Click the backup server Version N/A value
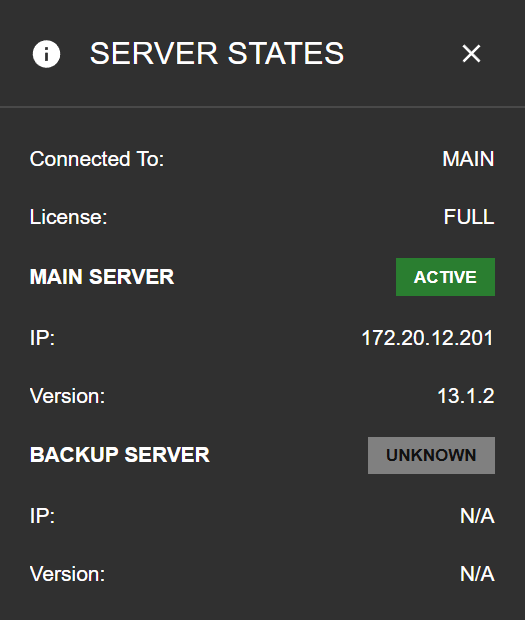Image resolution: width=525 pixels, height=620 pixels. coord(477,574)
